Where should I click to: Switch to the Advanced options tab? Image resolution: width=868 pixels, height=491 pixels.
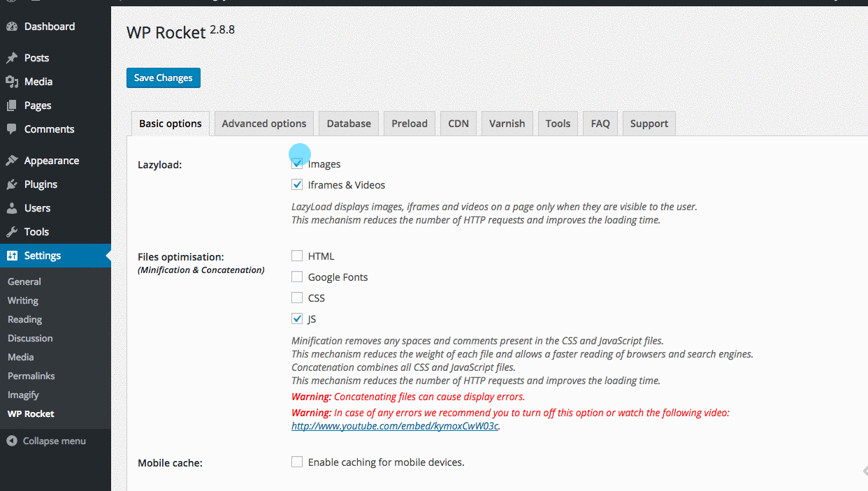[264, 124]
